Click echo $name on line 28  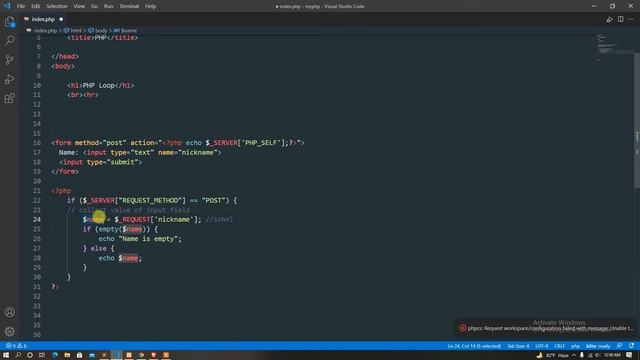pyautogui.click(x=120, y=258)
